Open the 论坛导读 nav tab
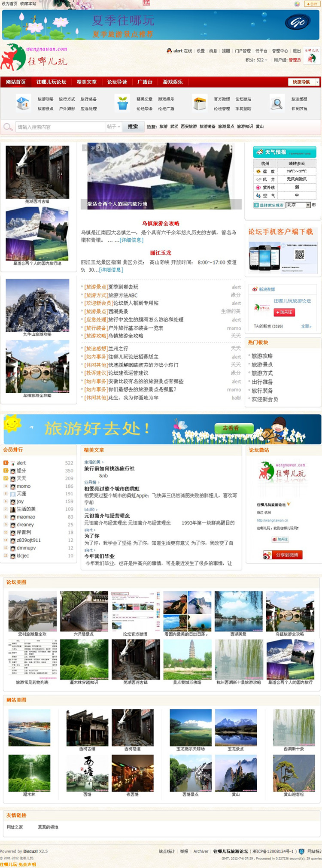Image resolution: width=322 pixels, height=868 pixels. (117, 82)
